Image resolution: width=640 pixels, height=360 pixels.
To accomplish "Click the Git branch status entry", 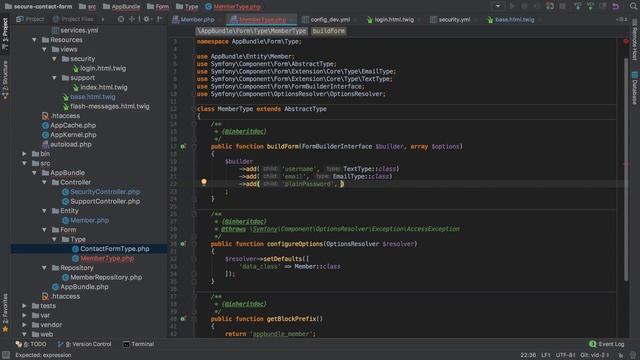I will click(595, 355).
